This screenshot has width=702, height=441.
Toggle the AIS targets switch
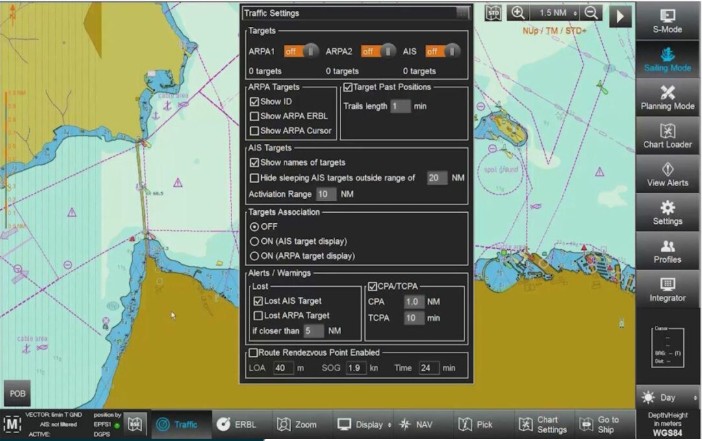tap(442, 51)
